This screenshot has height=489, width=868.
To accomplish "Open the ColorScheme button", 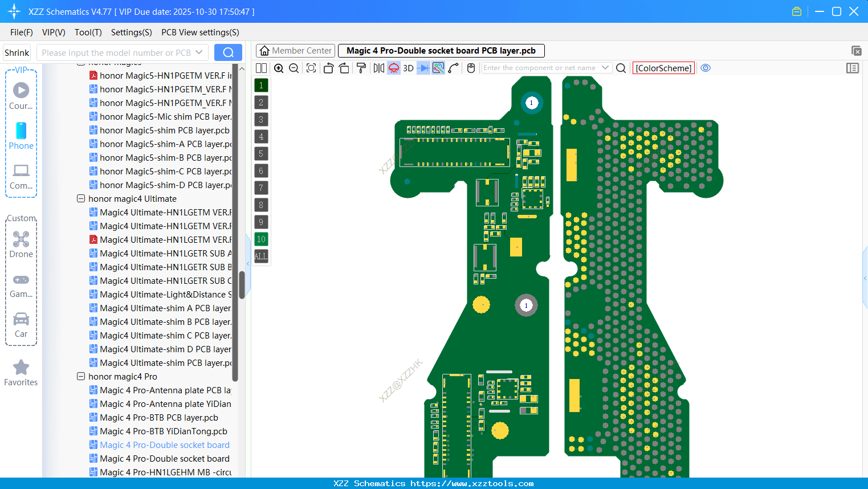I will (663, 68).
